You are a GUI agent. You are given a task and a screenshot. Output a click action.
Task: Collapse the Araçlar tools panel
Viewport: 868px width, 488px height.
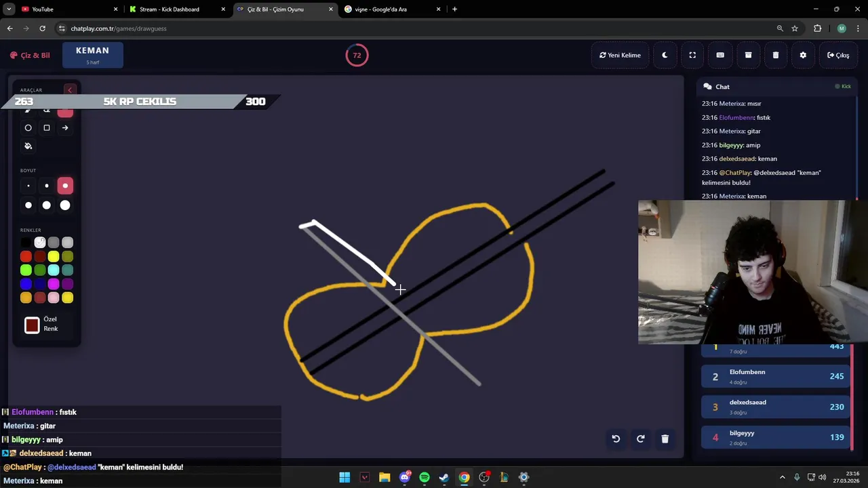click(69, 90)
